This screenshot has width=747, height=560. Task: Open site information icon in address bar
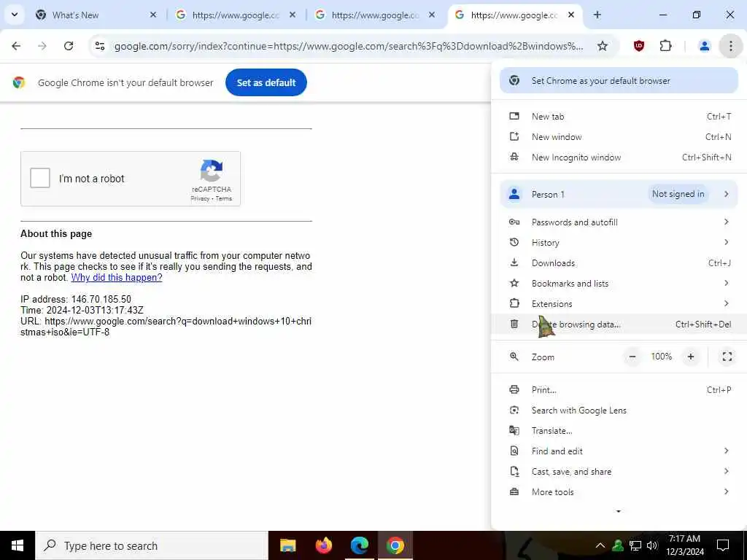(99, 46)
